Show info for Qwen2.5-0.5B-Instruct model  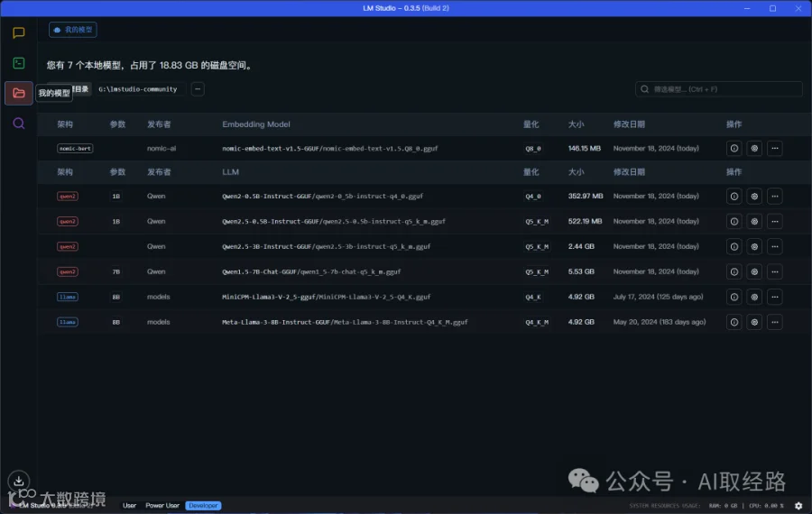click(x=734, y=222)
